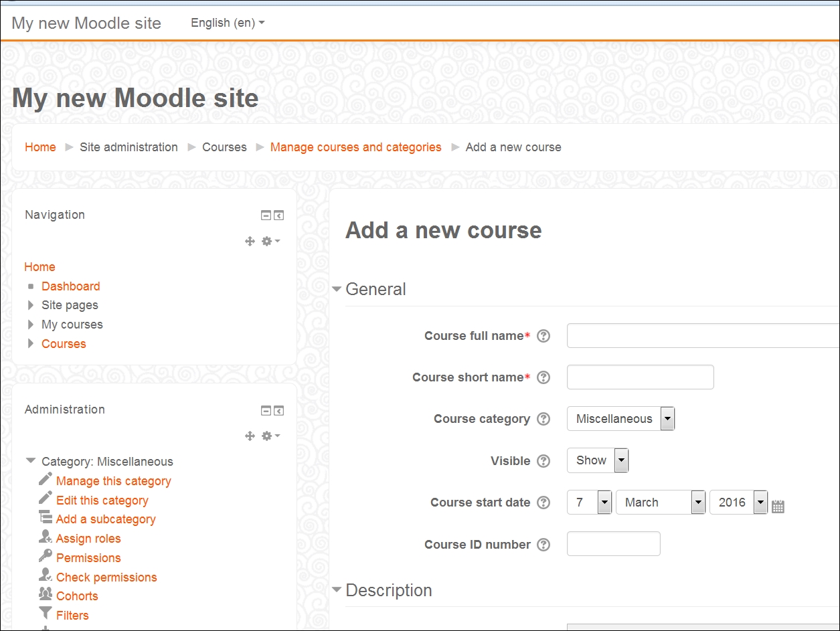
Task: Open the start date day dropdown
Action: click(x=590, y=503)
